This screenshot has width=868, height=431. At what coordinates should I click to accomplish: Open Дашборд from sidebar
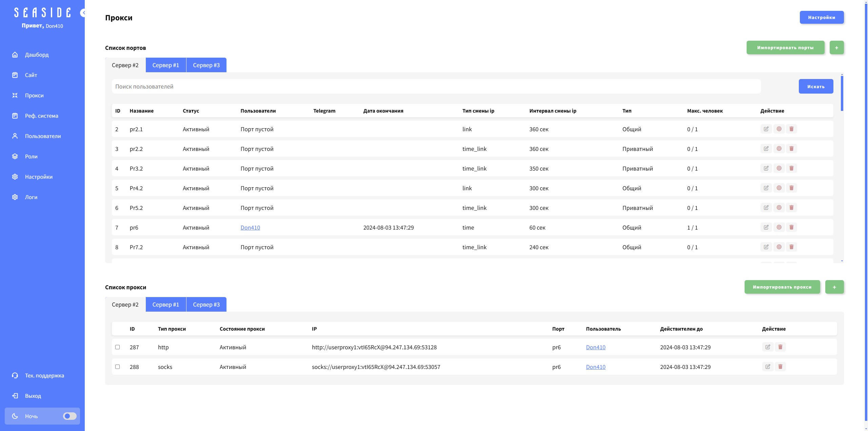tap(37, 55)
